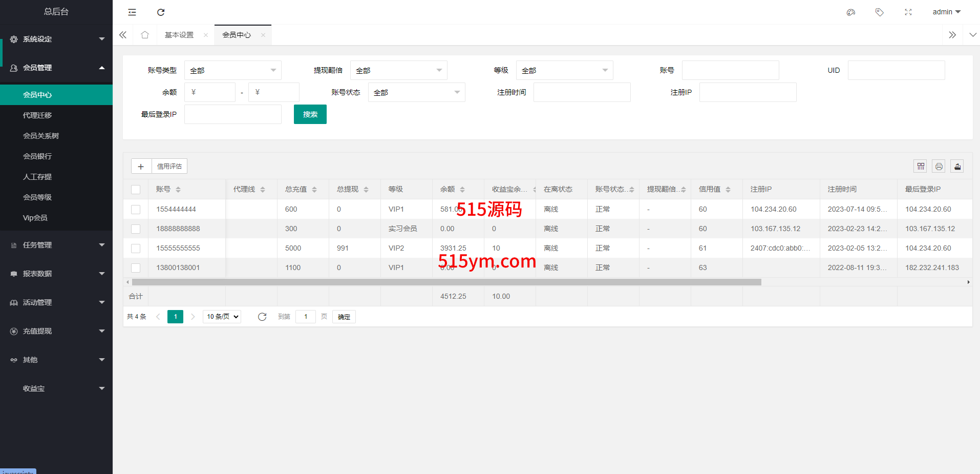Open the theme palette icon
This screenshot has height=474, width=980.
pyautogui.click(x=851, y=12)
